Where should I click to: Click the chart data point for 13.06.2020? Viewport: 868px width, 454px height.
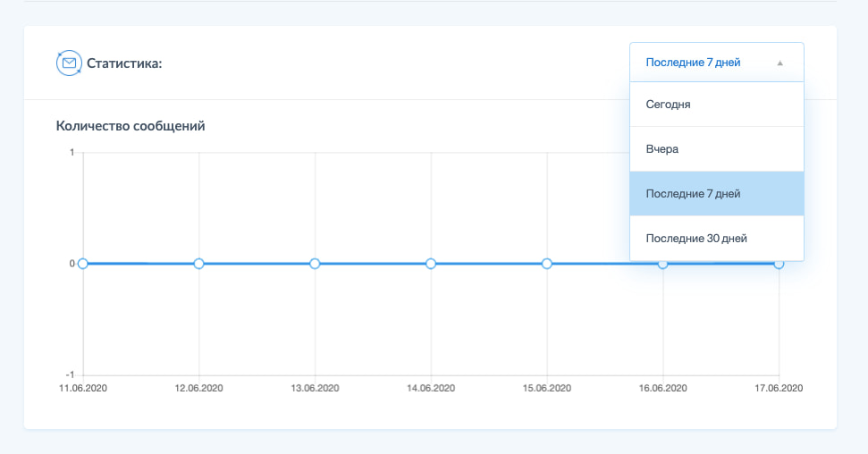coord(315,264)
